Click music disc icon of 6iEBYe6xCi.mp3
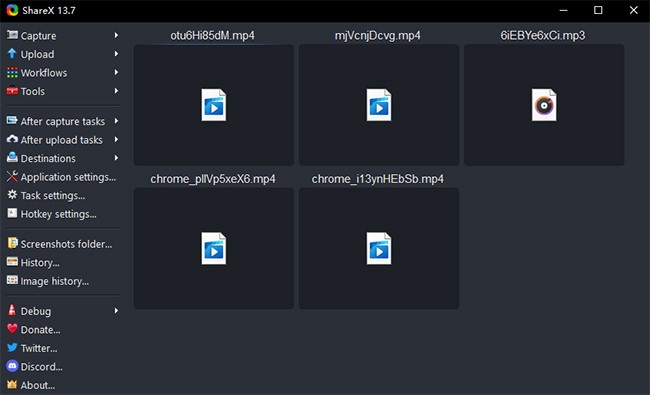The height and width of the screenshot is (395, 650). [x=544, y=105]
